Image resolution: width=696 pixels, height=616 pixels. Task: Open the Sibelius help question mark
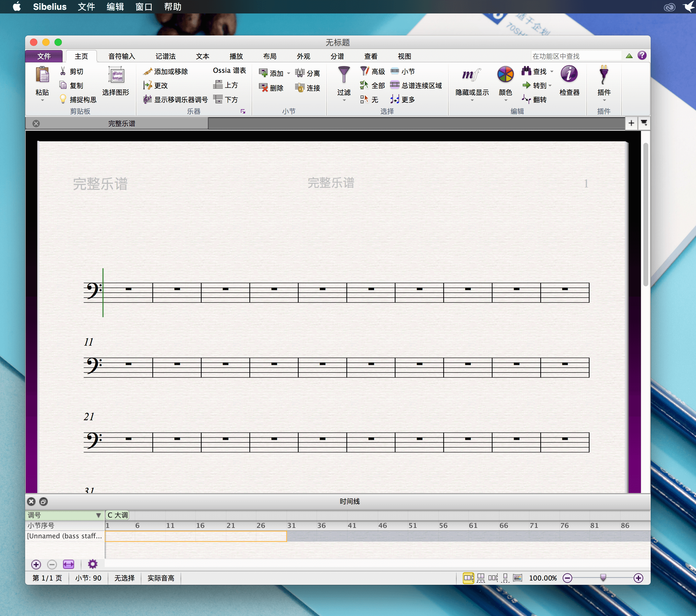(642, 55)
